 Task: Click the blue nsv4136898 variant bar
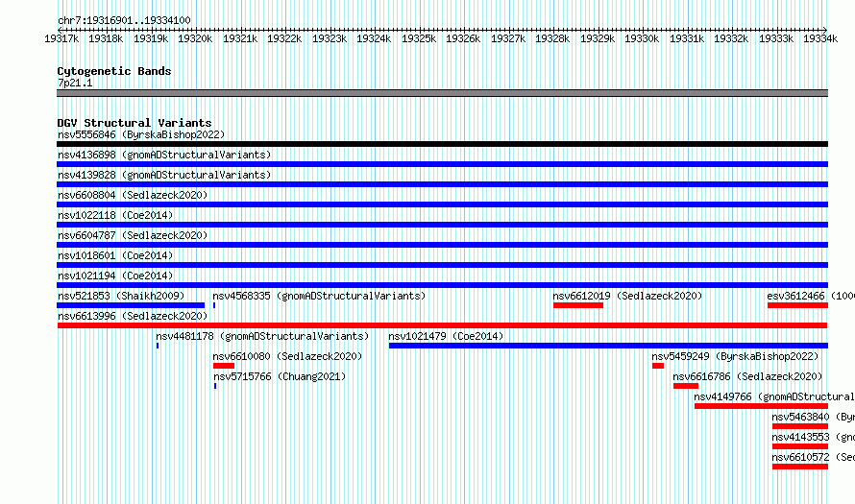pos(442,164)
